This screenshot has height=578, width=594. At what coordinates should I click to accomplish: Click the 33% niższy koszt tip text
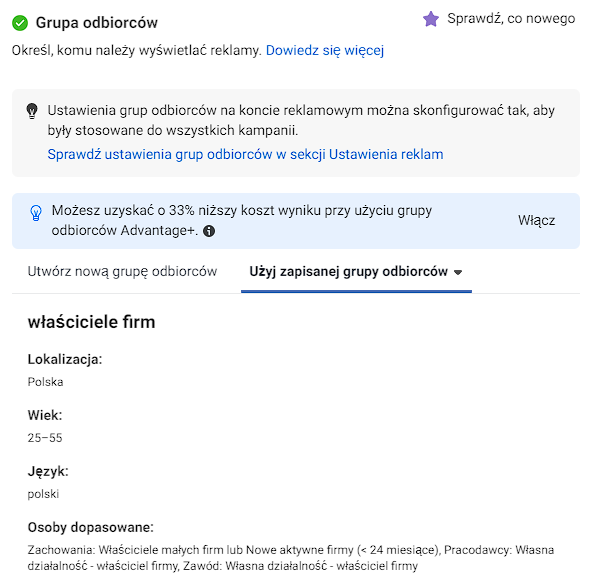pyautogui.click(x=242, y=220)
